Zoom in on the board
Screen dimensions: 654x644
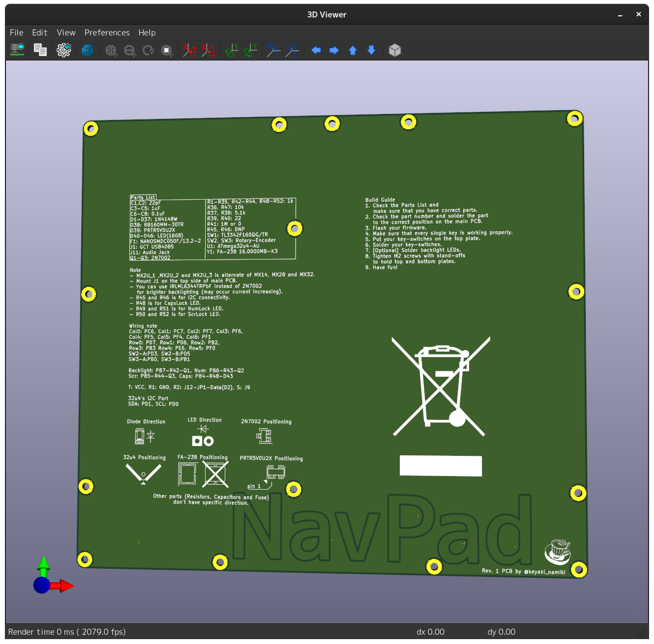[111, 50]
